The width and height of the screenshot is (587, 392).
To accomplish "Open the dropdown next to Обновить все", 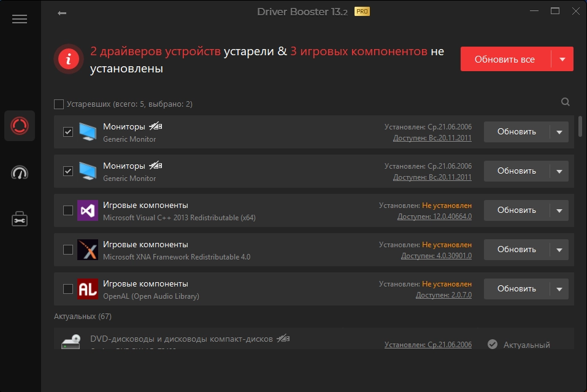I will [562, 59].
